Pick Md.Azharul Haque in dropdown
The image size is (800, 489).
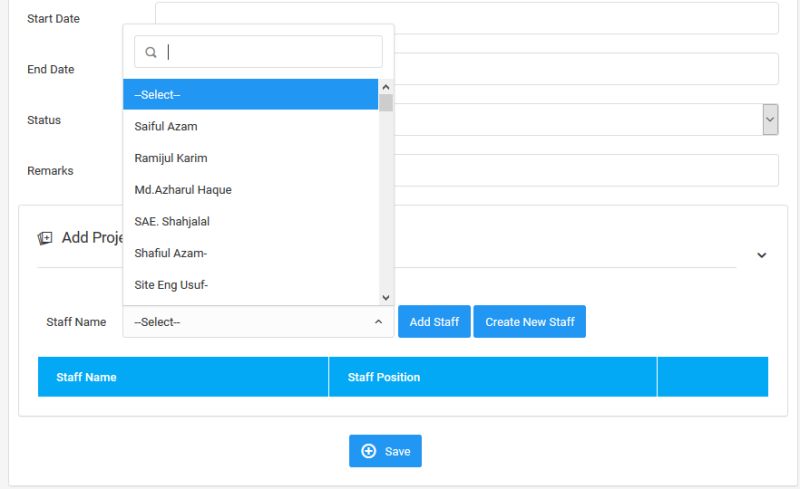251,189
